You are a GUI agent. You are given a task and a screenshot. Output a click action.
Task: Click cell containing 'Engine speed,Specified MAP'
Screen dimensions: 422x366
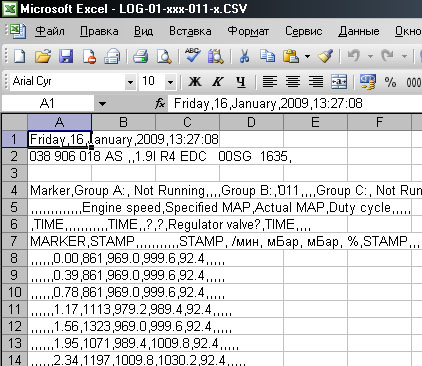pyautogui.click(x=59, y=207)
